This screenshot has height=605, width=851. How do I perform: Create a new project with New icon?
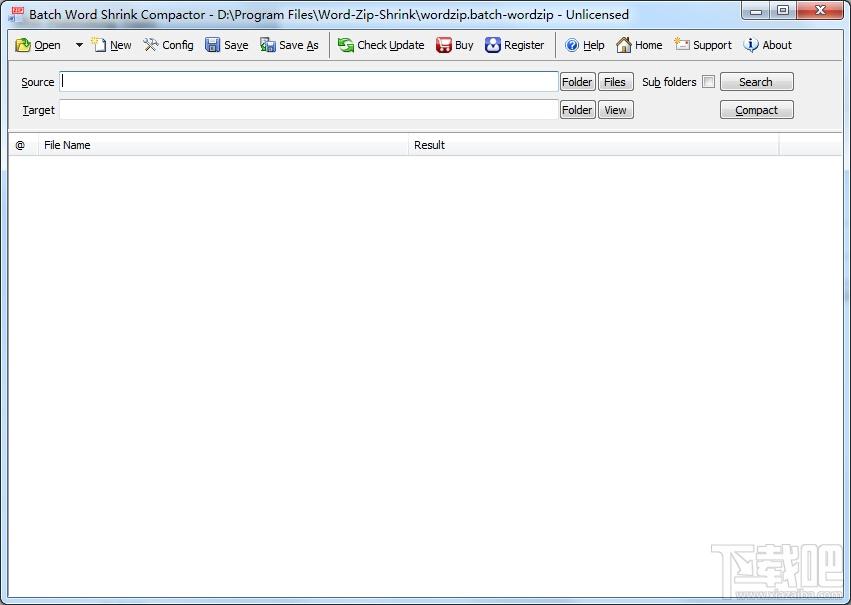click(111, 45)
